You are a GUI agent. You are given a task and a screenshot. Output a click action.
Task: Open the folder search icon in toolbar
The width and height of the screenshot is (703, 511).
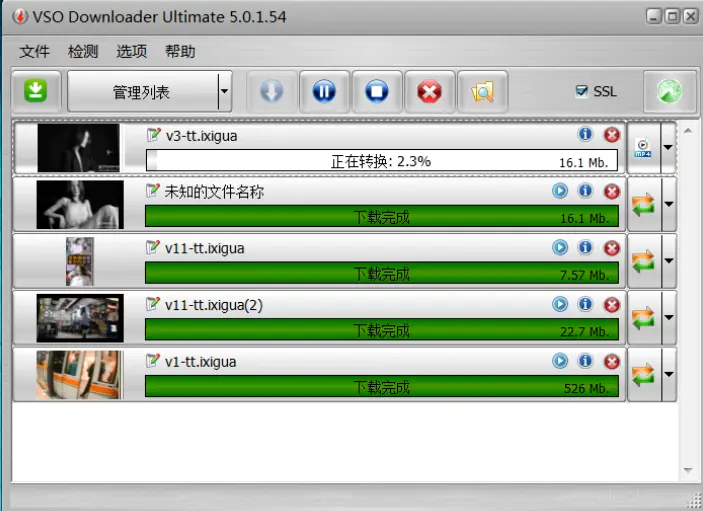(x=482, y=91)
